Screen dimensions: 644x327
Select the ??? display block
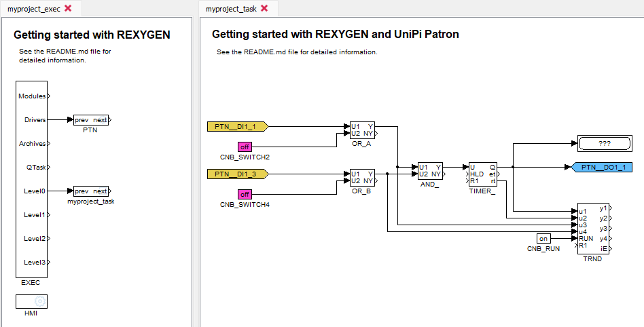[x=604, y=144]
